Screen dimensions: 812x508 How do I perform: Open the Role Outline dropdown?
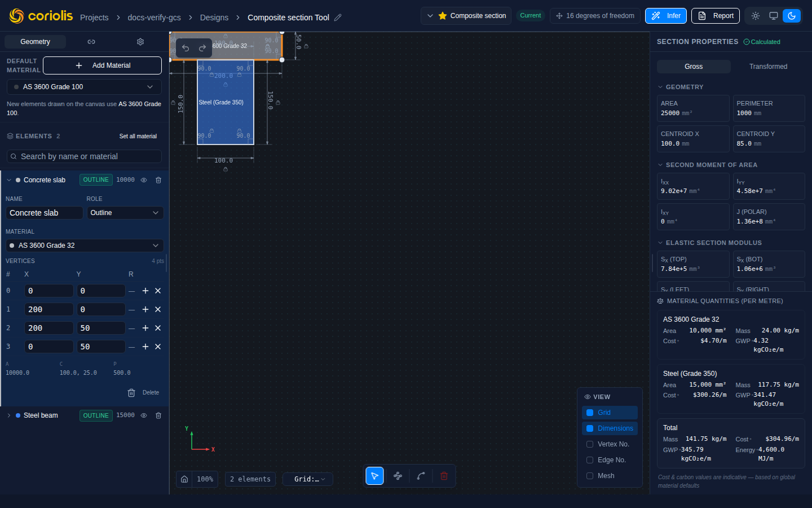(125, 213)
